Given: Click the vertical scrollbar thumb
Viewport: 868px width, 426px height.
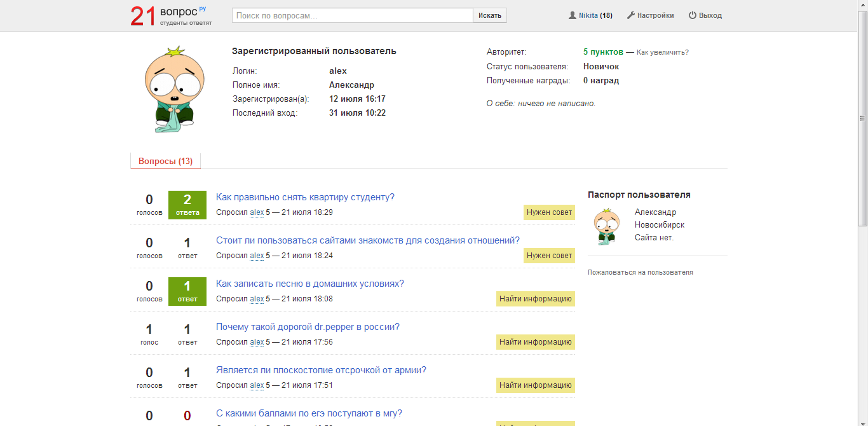Looking at the screenshot, I should click(862, 118).
